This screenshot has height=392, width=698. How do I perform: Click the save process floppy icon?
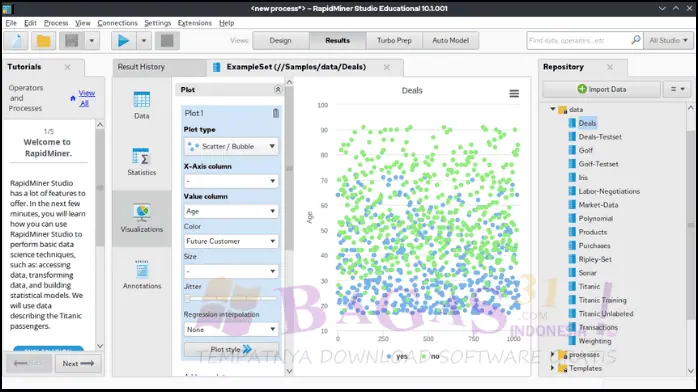pos(71,40)
